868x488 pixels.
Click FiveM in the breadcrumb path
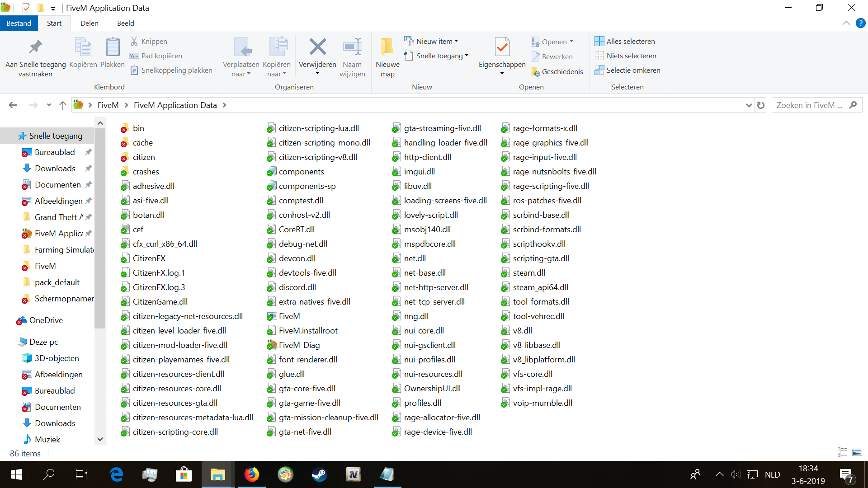(x=108, y=105)
